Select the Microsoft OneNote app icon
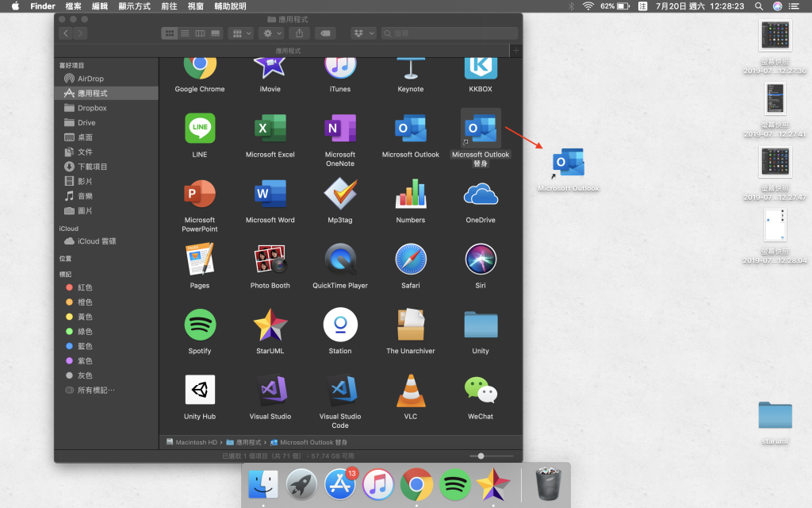Viewport: 812px width, 508px height. tap(340, 128)
